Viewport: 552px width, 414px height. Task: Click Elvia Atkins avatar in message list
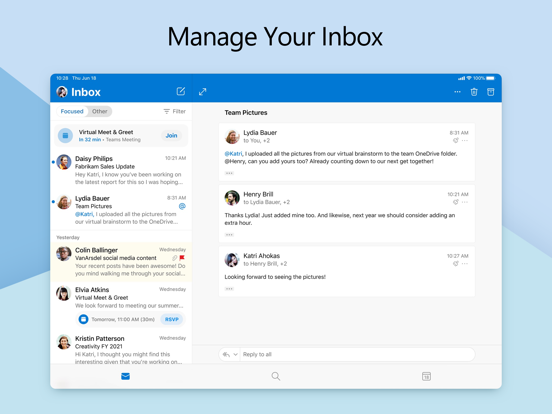tap(64, 293)
